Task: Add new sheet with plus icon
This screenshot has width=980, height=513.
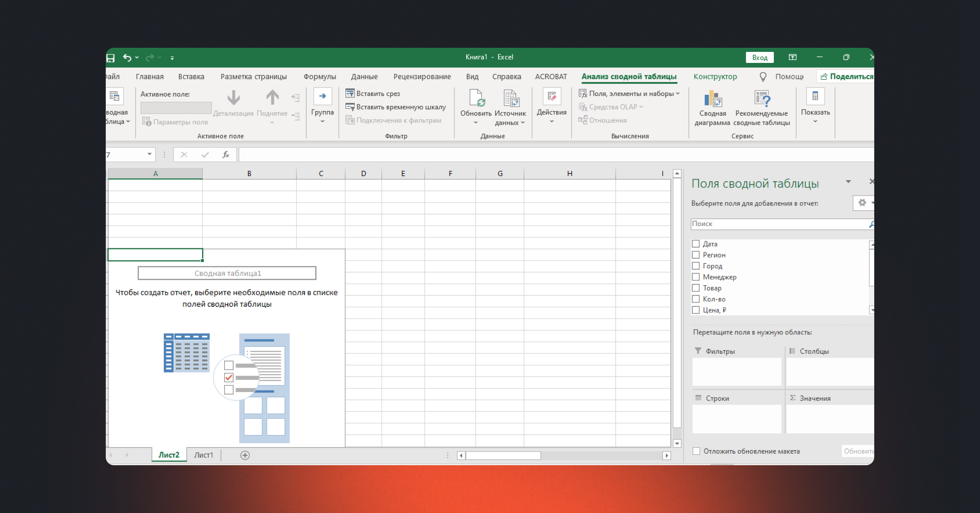Action: (x=245, y=455)
